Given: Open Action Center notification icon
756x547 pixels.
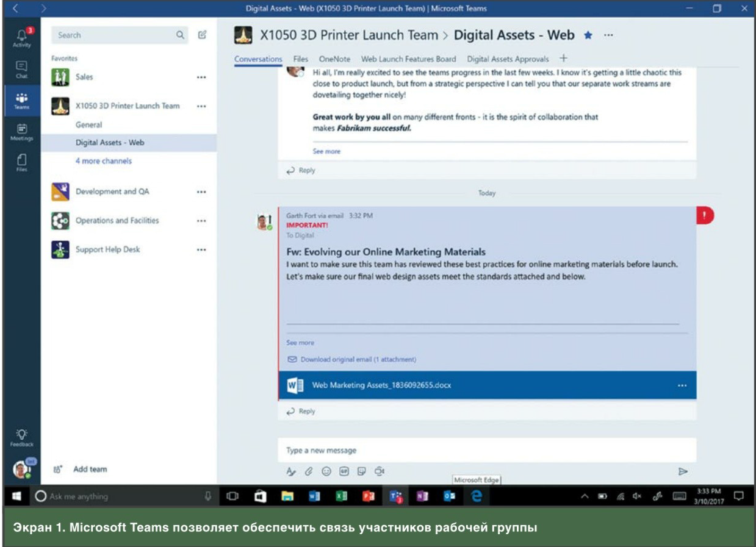Looking at the screenshot, I should pyautogui.click(x=738, y=496).
